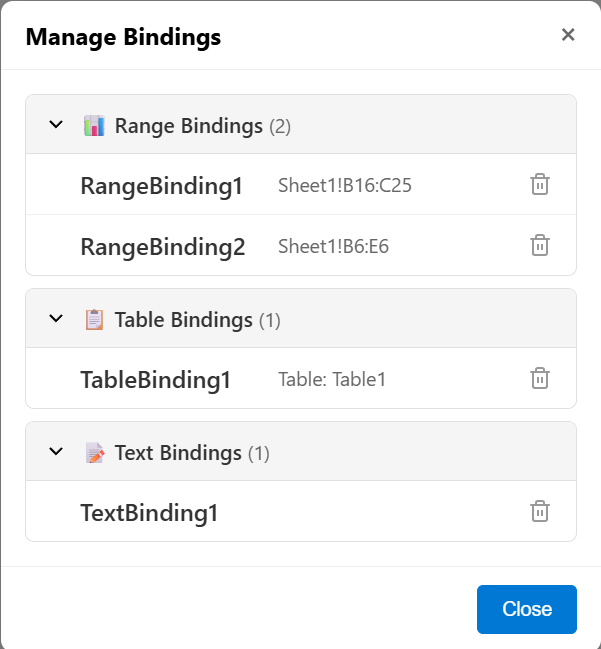Pick the TextBinding1 entry name
The width and height of the screenshot is (601, 649).
(x=149, y=513)
